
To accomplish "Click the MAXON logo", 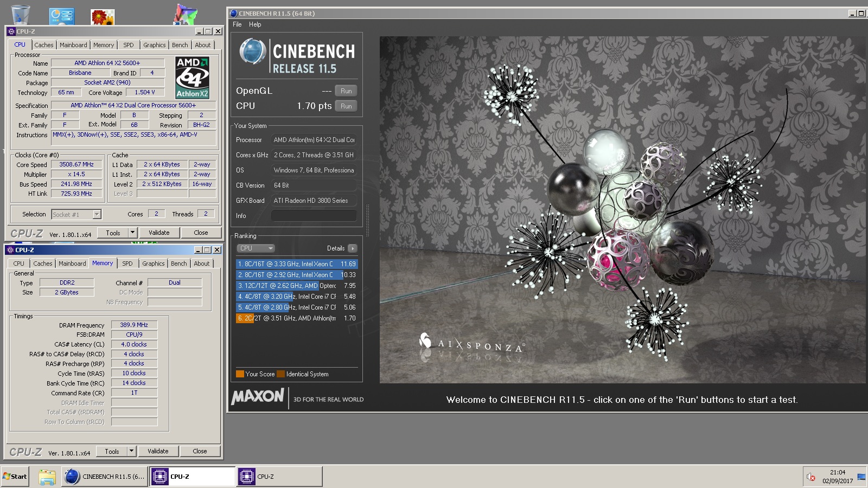I will [x=258, y=397].
